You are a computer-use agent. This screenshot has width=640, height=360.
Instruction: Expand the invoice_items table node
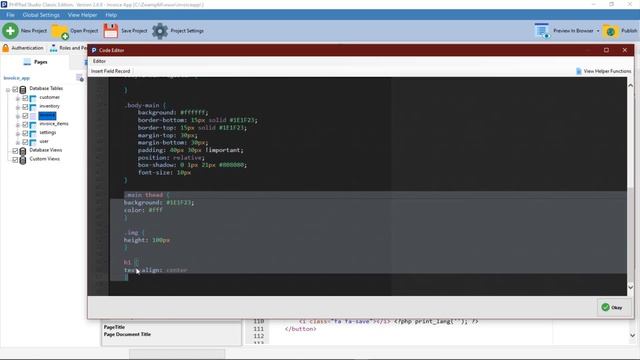click(x=18, y=125)
